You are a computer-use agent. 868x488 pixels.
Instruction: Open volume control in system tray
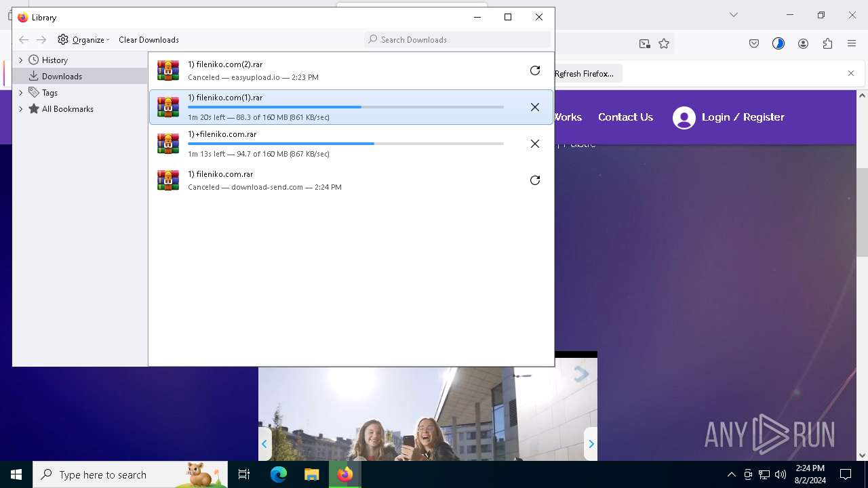coord(781,474)
